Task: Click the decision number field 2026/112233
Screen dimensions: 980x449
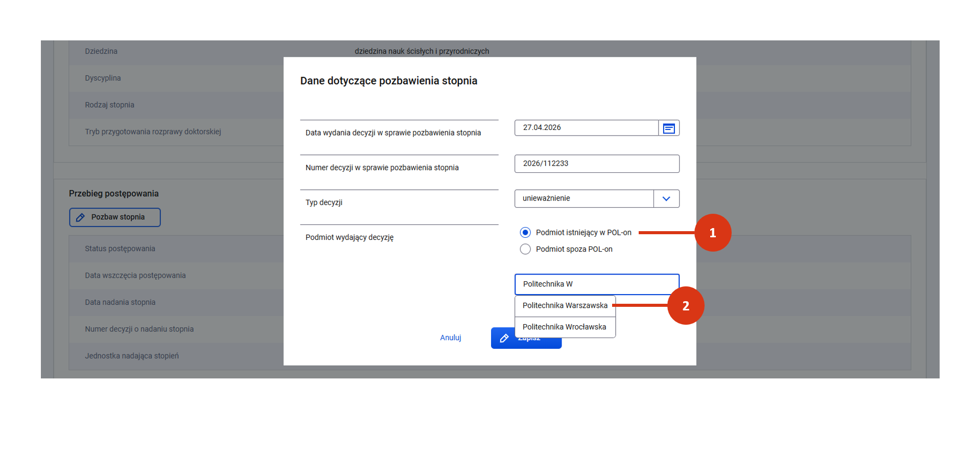Action: (x=596, y=164)
